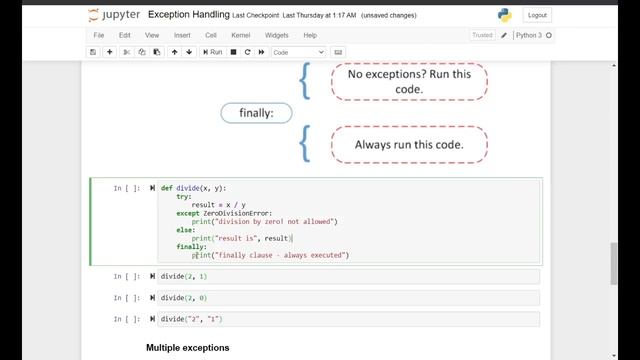Restart kernel and rerun all cells
Screen dimensions: 640x360
tap(261, 52)
